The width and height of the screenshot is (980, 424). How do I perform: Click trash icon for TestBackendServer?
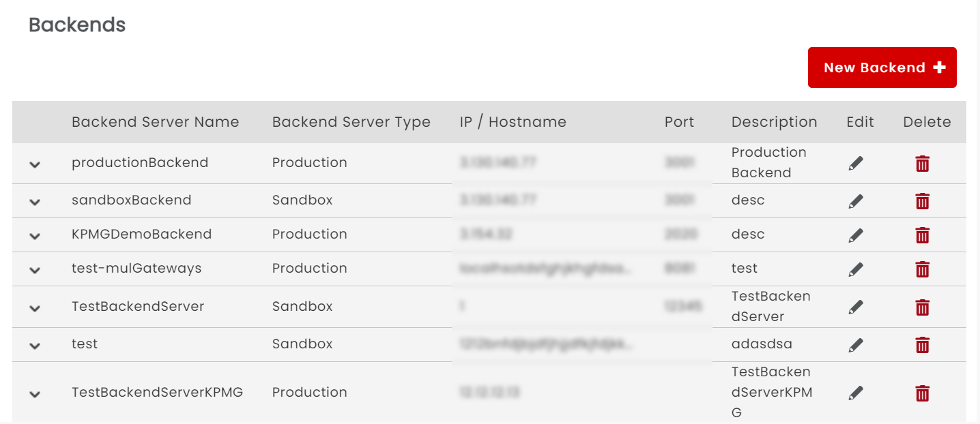pos(922,307)
